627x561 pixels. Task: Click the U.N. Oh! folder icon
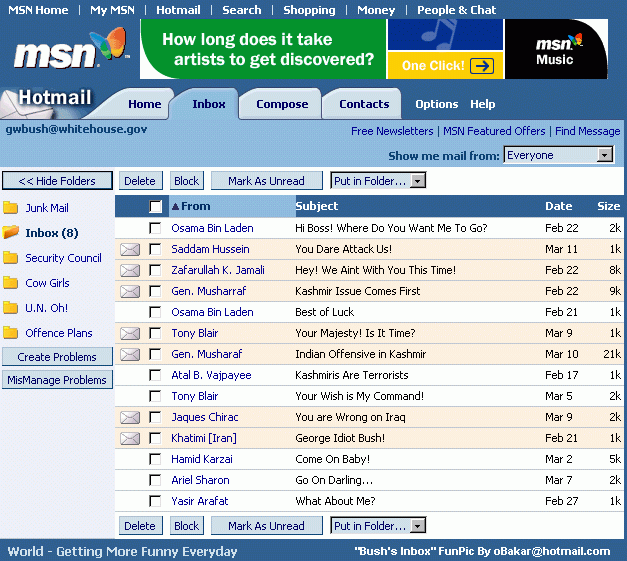[x=10, y=308]
